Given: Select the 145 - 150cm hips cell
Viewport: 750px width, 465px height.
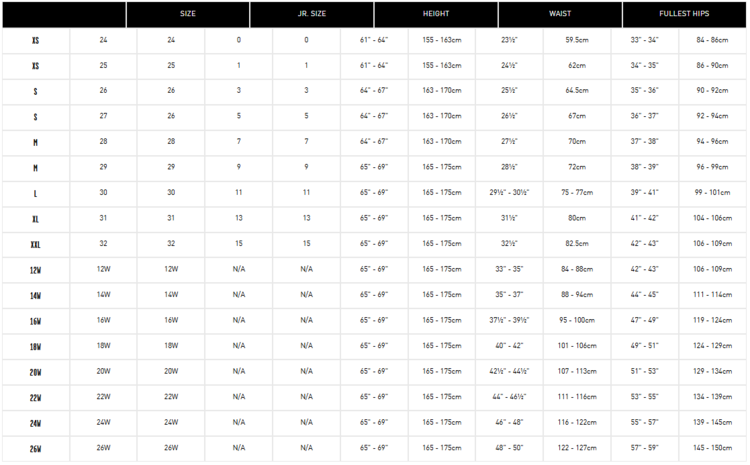Looking at the screenshot, I should (712, 448).
